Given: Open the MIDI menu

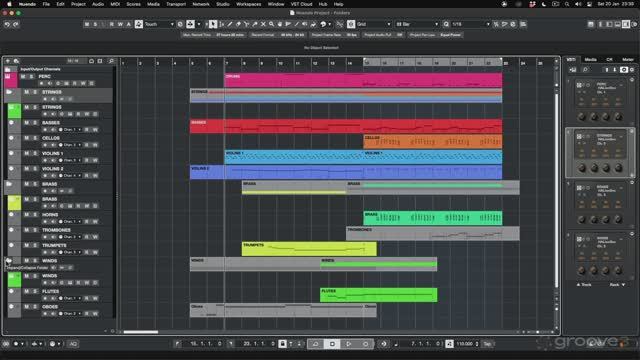Looking at the screenshot, I should (115, 4).
